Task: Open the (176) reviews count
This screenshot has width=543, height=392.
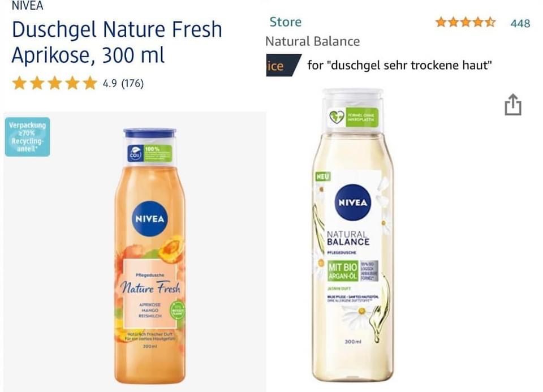Action: [x=132, y=84]
